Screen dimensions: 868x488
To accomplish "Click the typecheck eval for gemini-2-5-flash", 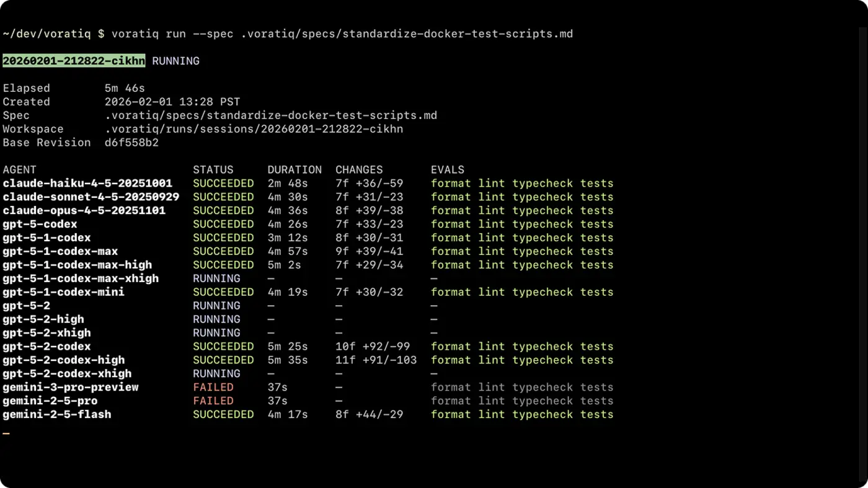I will pos(542,415).
